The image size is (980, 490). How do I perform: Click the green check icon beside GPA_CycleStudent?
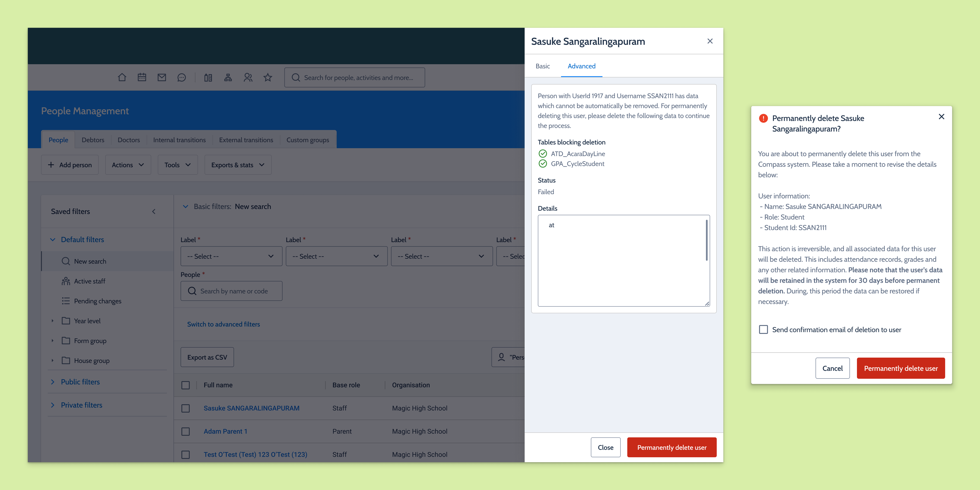tap(543, 164)
